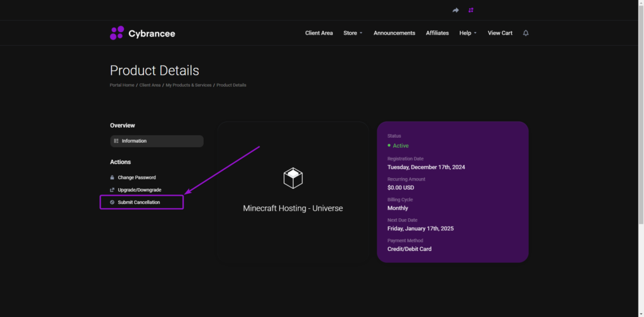Click Upgrade/Downgrade action
Screen dimensions: 644x317
coord(140,190)
